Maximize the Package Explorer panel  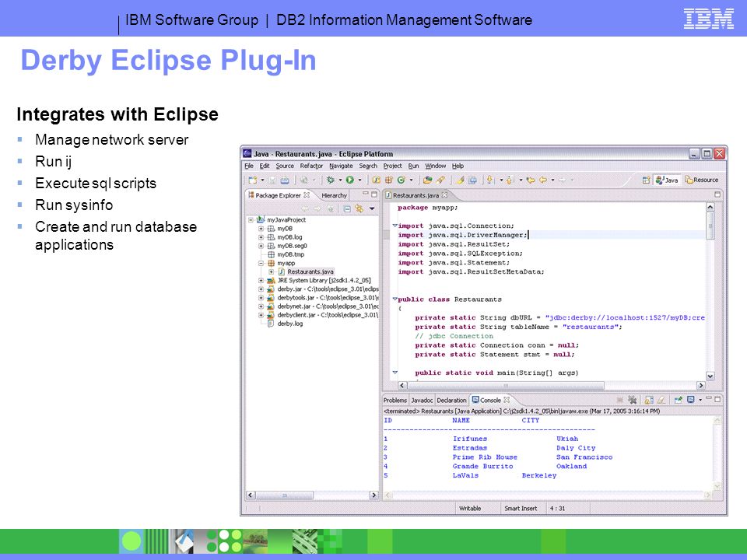coord(374,194)
